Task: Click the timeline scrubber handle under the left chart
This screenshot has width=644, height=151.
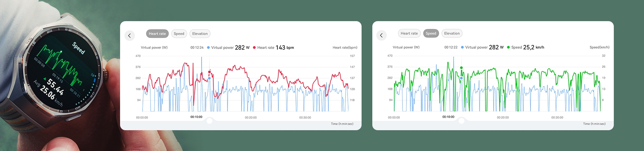Action: 210,121
